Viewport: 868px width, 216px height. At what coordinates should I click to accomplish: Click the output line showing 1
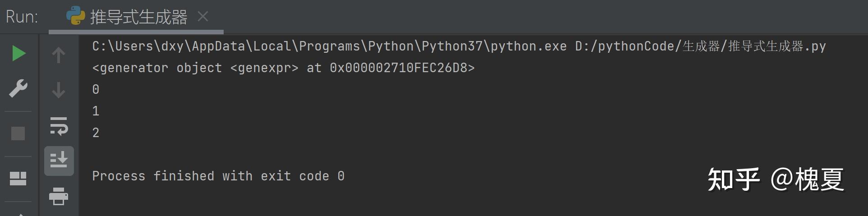(96, 111)
